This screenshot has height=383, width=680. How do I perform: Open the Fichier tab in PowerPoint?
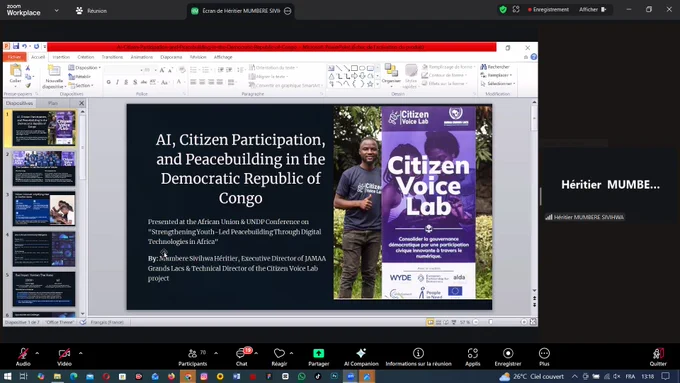[x=14, y=57]
